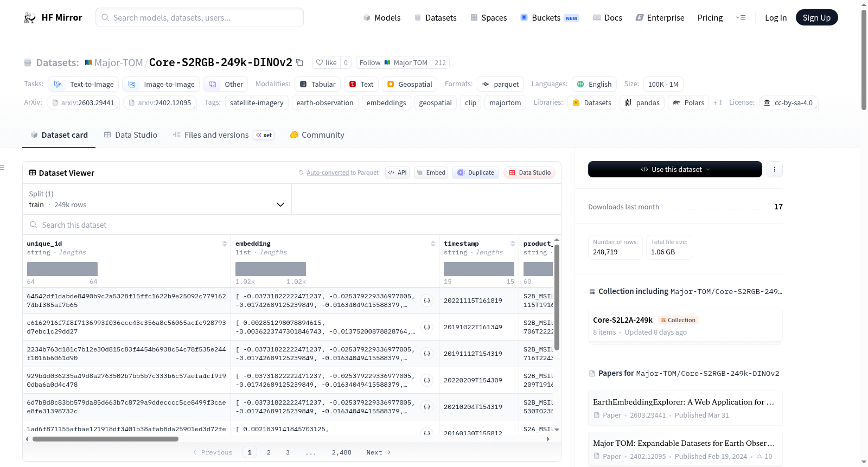
Task: Open the Datasets menu item
Action: tap(435, 18)
